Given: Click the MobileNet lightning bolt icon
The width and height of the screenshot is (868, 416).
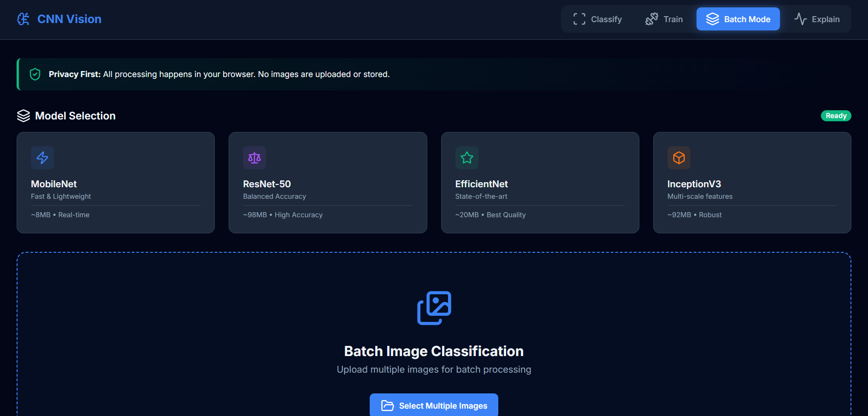Looking at the screenshot, I should (x=42, y=158).
